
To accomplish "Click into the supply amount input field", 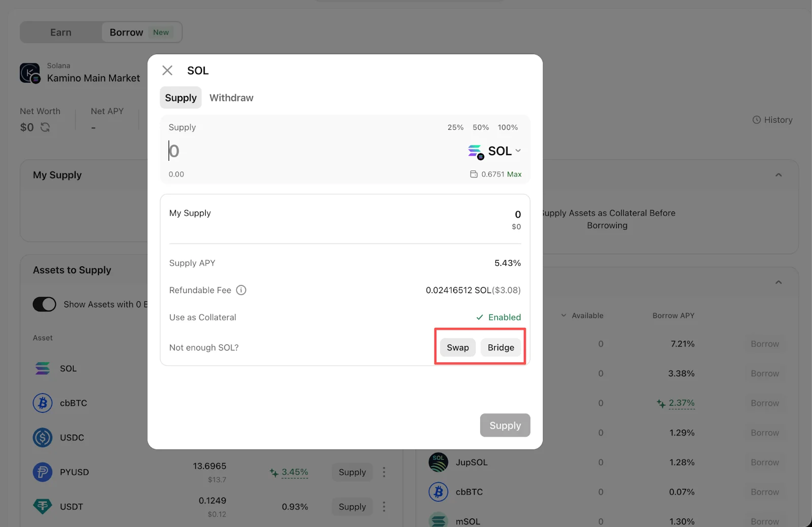I will pyautogui.click(x=304, y=151).
